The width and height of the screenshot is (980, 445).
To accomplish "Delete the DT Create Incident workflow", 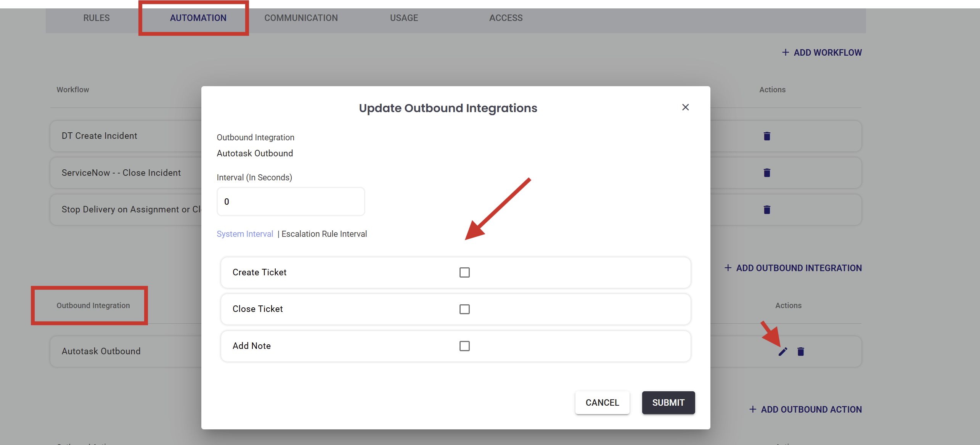I will [x=767, y=136].
